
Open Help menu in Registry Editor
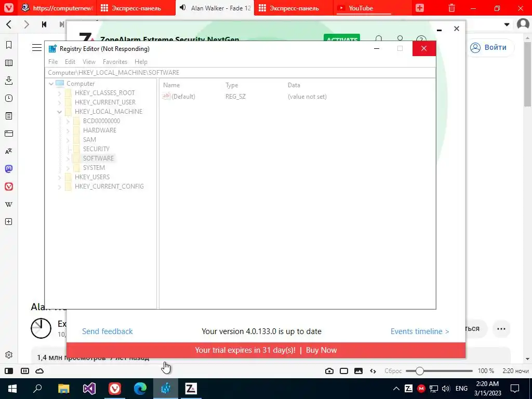(x=141, y=62)
